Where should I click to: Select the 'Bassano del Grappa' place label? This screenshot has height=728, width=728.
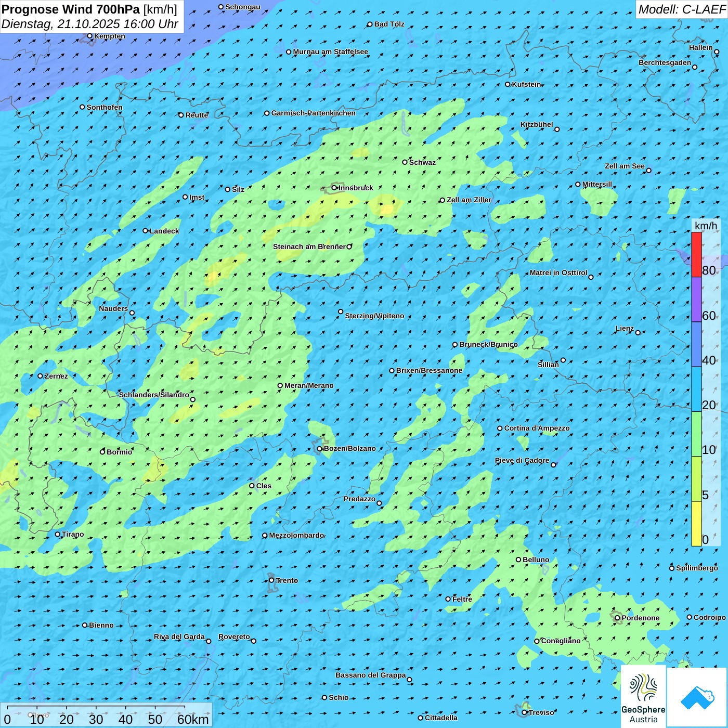[370, 675]
